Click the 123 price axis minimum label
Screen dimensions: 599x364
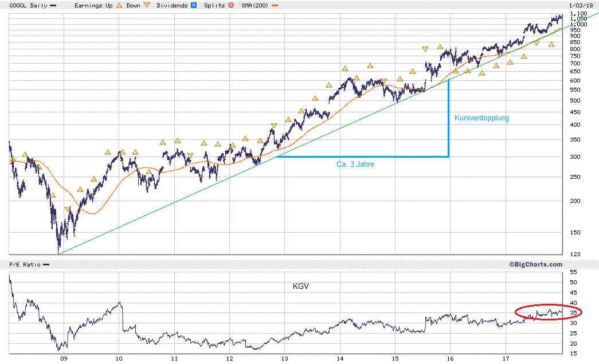coord(575,255)
